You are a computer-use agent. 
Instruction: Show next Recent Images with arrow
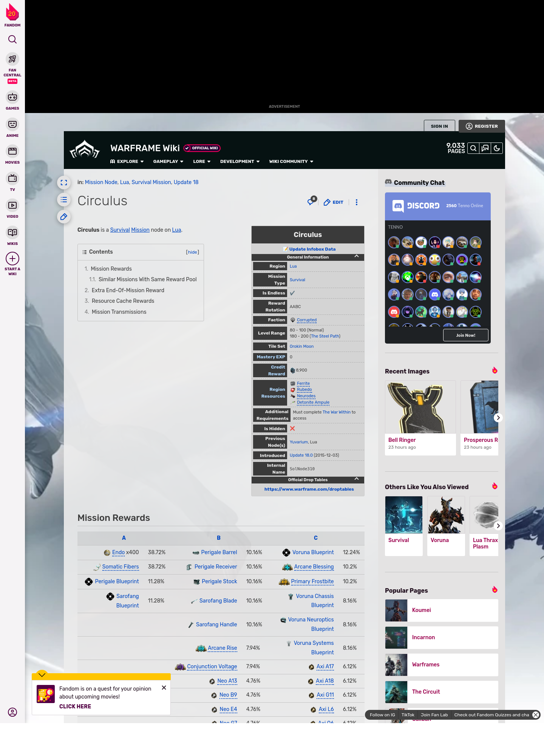498,418
